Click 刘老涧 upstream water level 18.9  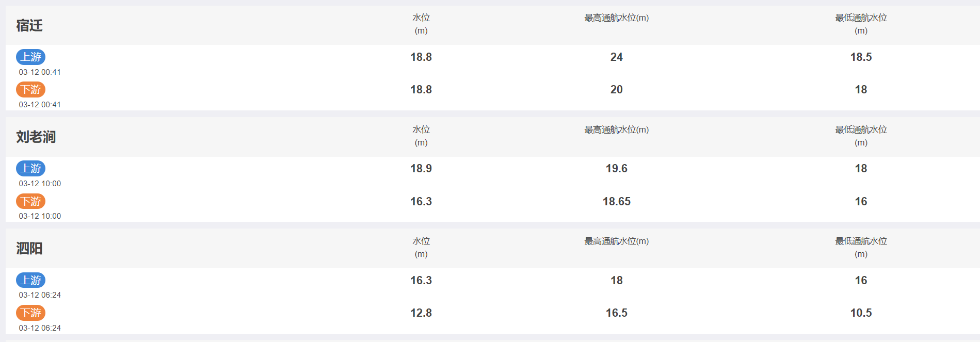pos(421,169)
